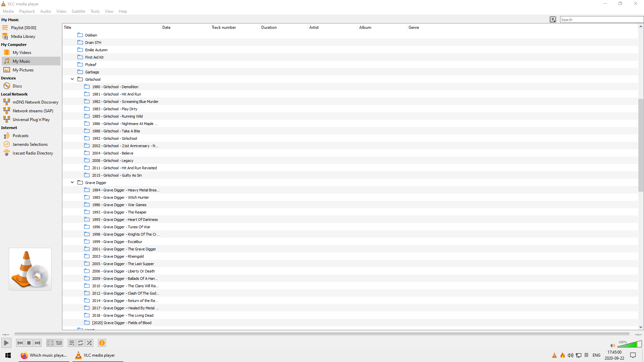Click the Loop playback mode icon
The width and height of the screenshot is (644, 362).
coord(80,343)
